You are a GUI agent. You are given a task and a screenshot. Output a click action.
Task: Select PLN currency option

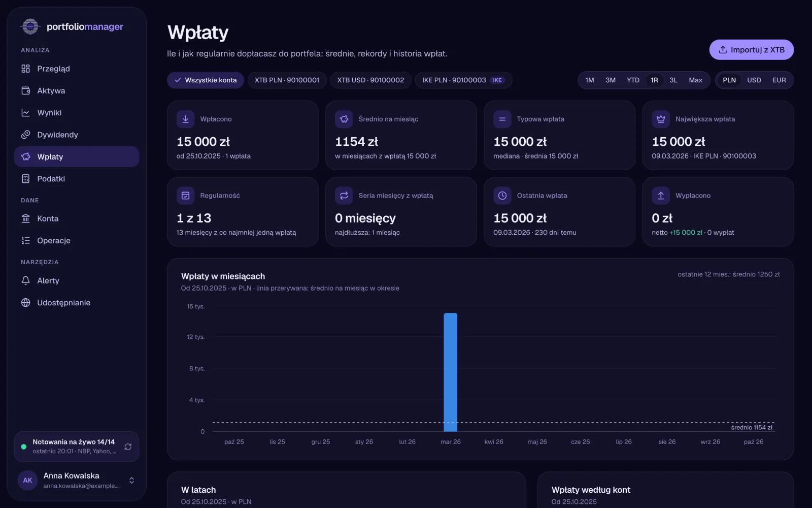click(x=729, y=80)
